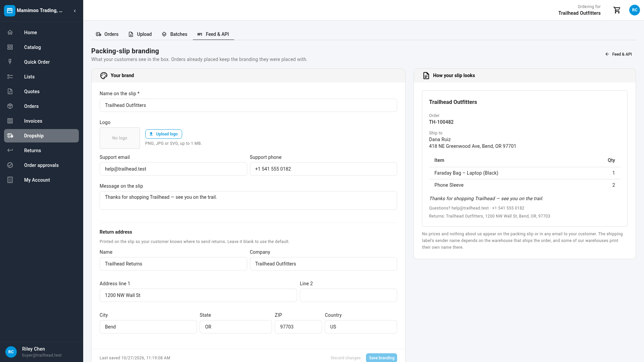Click the Lists checklist icon

pyautogui.click(x=10, y=77)
